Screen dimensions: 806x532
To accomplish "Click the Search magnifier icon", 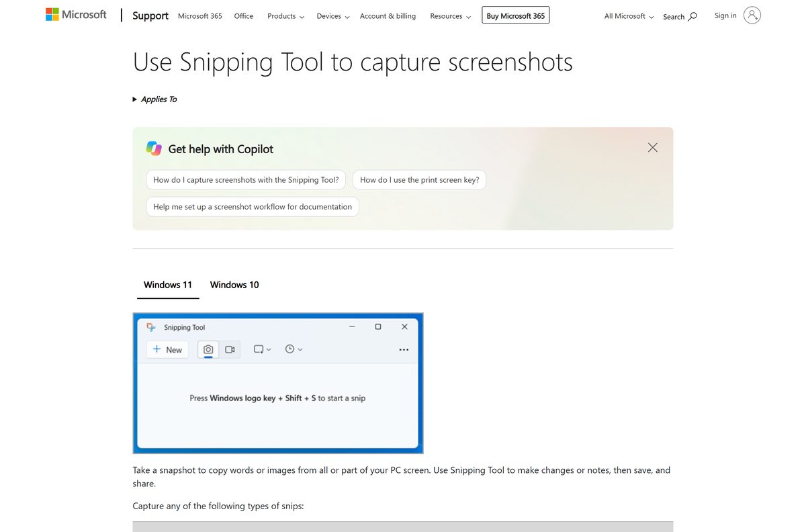I will click(692, 16).
